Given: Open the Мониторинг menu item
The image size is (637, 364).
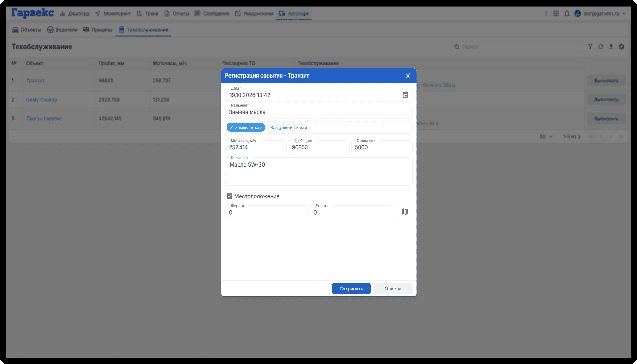Looking at the screenshot, I should pyautogui.click(x=113, y=13).
